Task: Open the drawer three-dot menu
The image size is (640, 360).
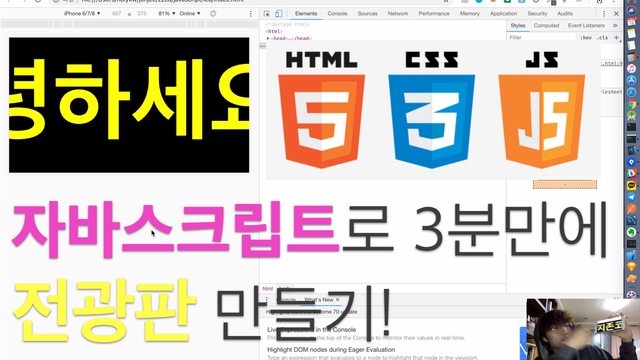Action: coord(267,300)
